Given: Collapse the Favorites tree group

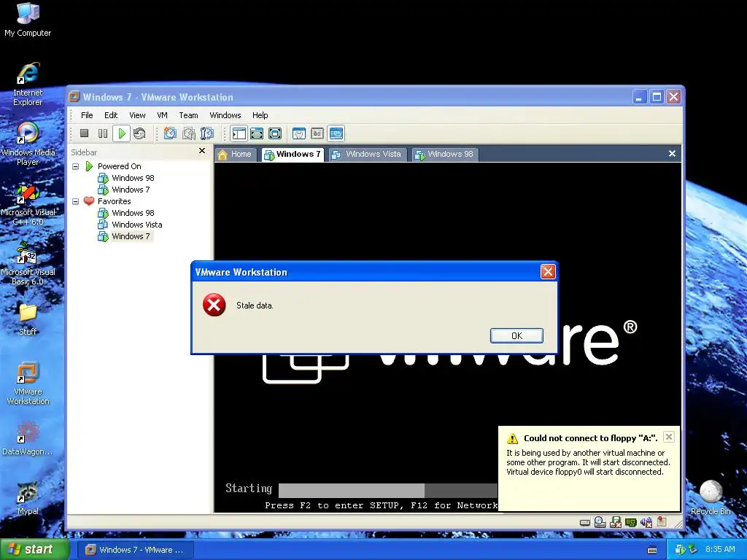Looking at the screenshot, I should (x=75, y=201).
